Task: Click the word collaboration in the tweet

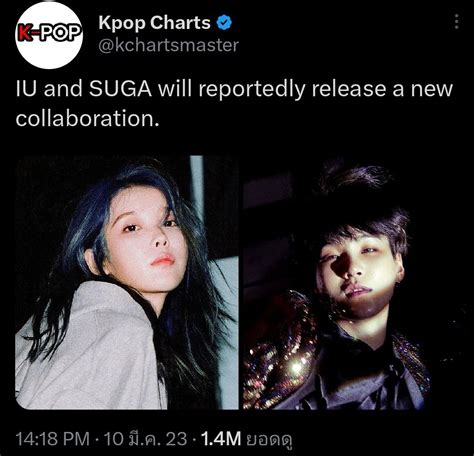Action: click(x=88, y=119)
